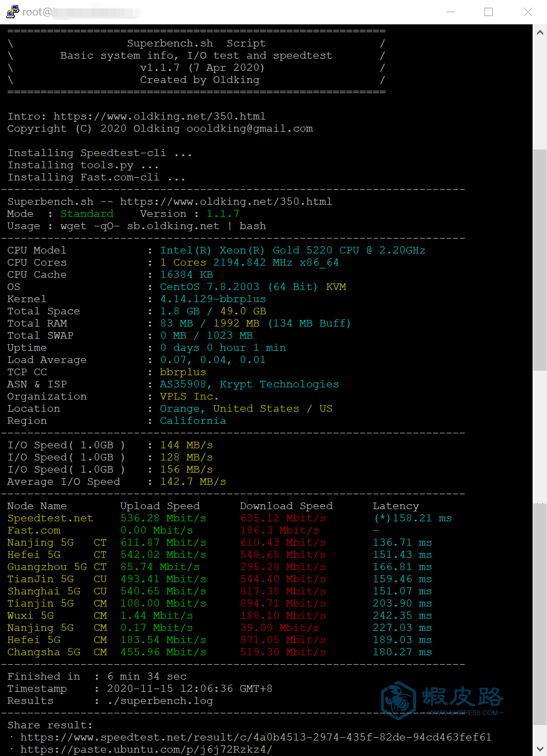Click the Total RAM value '83 MB / 1992 MB'
547x756 pixels.
[x=210, y=323]
